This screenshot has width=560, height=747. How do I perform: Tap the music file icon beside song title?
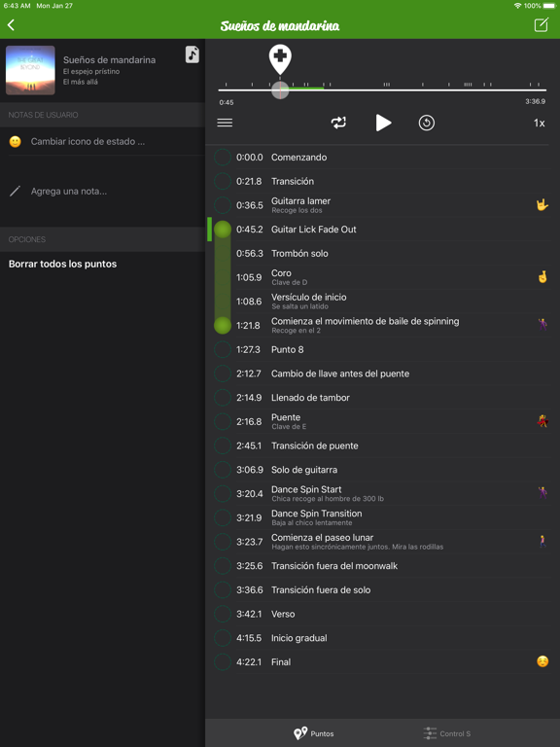pyautogui.click(x=192, y=54)
